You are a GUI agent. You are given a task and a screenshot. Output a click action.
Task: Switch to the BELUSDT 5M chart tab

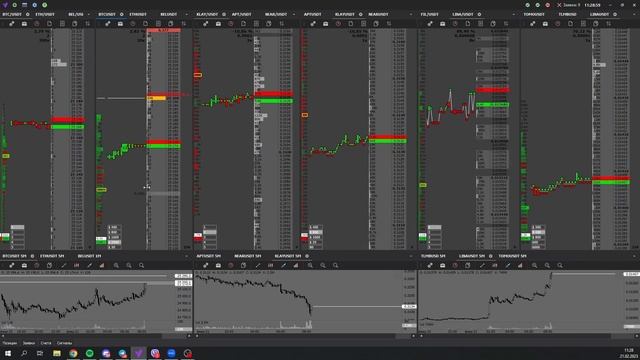click(89, 256)
